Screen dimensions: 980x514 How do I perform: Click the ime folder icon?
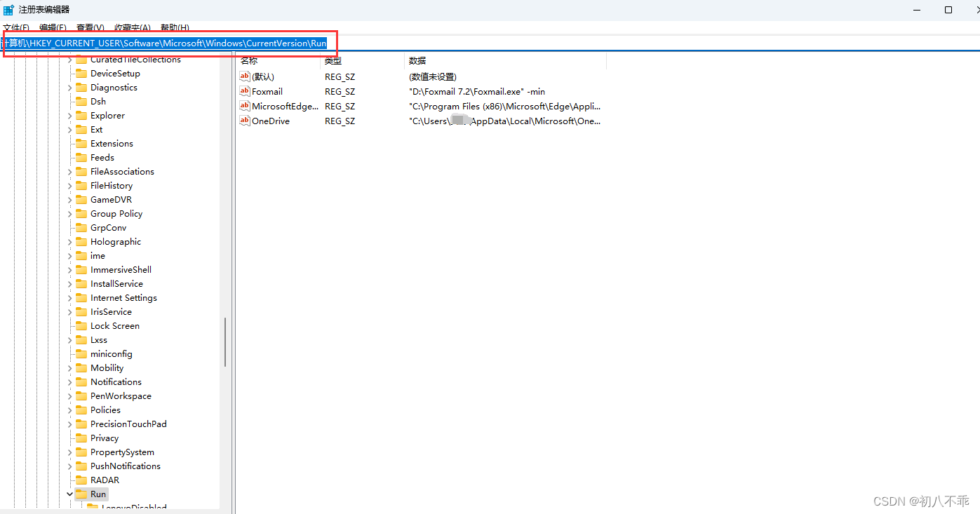[81, 256]
